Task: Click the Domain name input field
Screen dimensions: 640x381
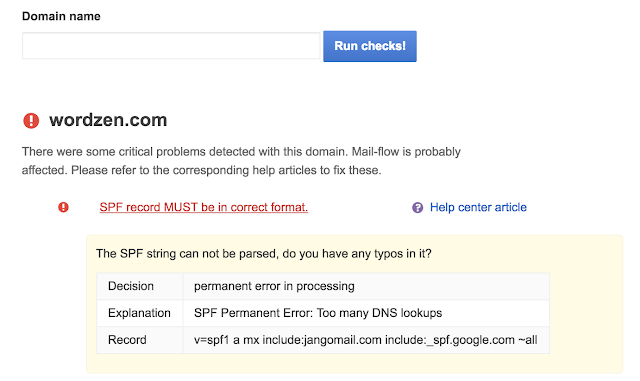Action: [x=171, y=46]
